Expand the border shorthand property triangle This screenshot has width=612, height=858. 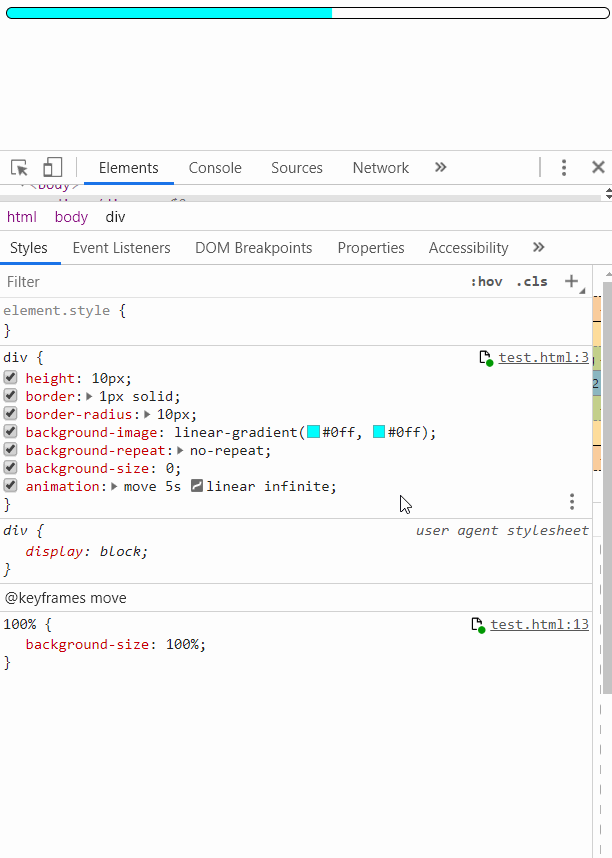(92, 397)
